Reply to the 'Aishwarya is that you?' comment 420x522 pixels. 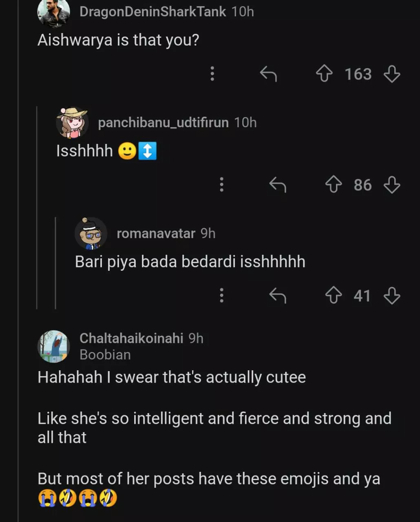coord(268,74)
